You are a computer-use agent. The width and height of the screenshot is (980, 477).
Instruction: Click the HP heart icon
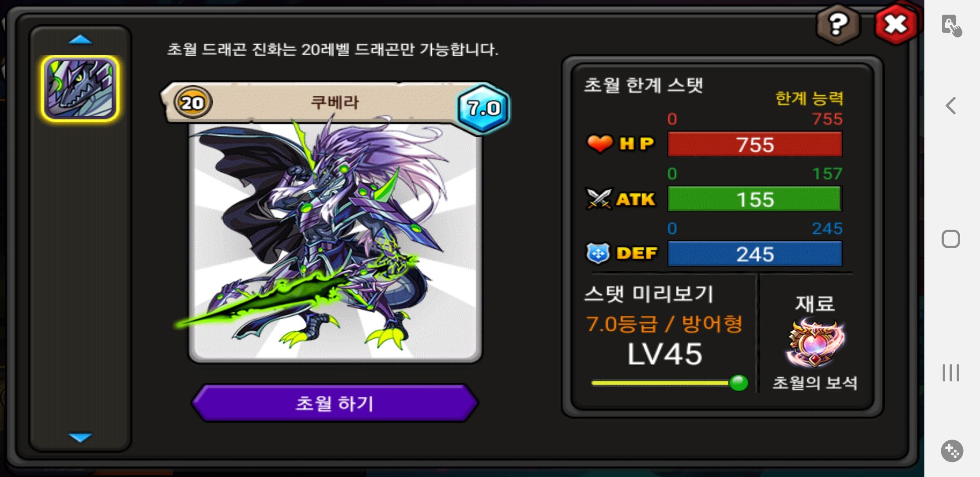(x=599, y=144)
